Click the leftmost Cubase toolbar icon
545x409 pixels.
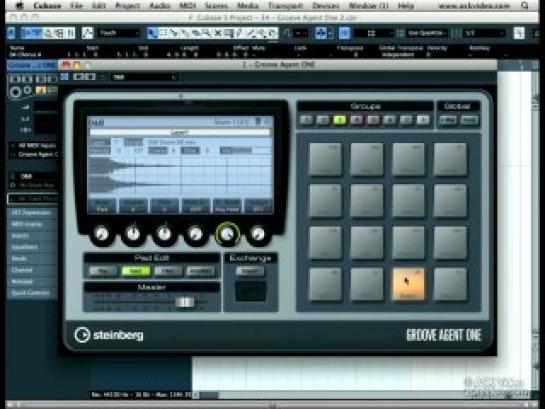click(x=11, y=33)
